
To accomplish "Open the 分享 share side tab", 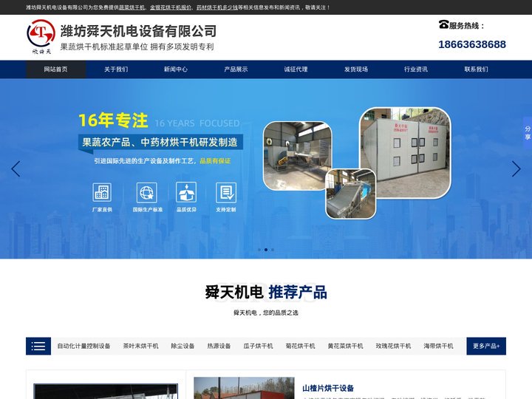I will point(528,133).
